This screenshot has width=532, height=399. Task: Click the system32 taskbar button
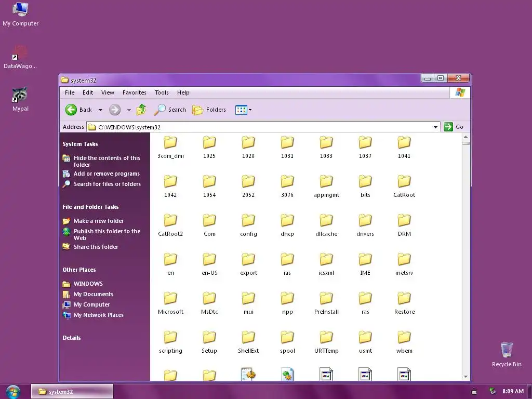coord(72,392)
